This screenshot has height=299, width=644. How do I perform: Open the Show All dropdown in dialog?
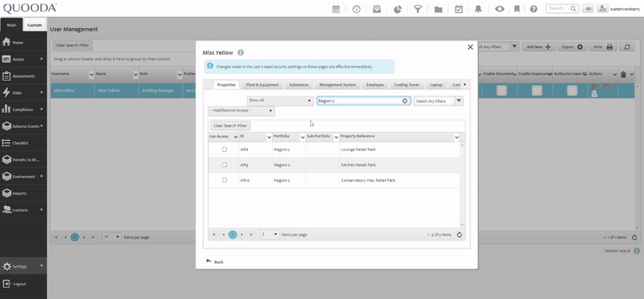click(x=280, y=101)
